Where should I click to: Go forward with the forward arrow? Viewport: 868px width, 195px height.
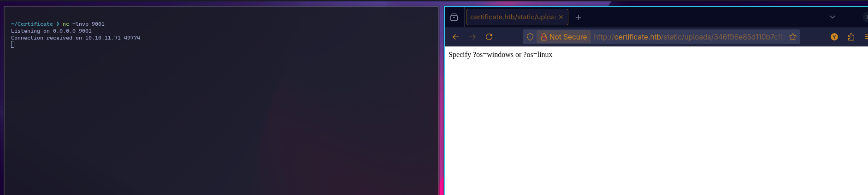(472, 37)
